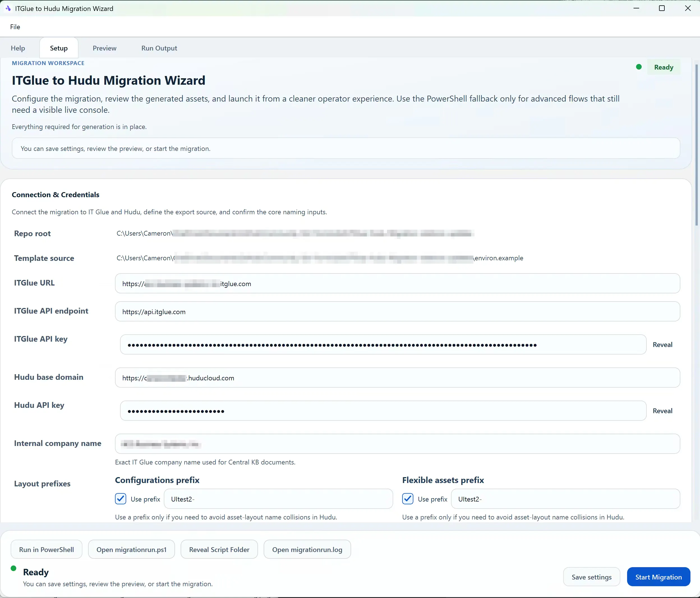Viewport: 700px width, 598px height.
Task: Switch to the Preview tab
Action: pyautogui.click(x=104, y=48)
